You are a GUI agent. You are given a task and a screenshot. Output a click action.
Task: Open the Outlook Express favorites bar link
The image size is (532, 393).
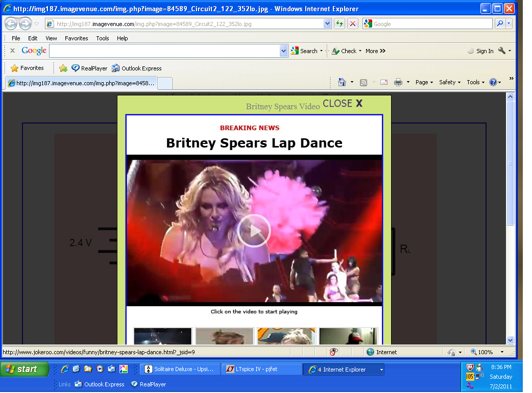pyautogui.click(x=137, y=68)
